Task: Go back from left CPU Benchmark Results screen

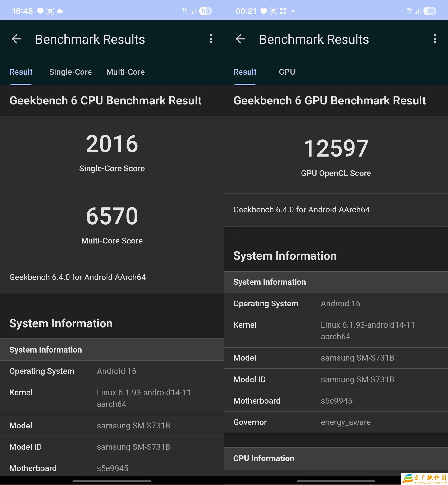Action: click(x=17, y=39)
